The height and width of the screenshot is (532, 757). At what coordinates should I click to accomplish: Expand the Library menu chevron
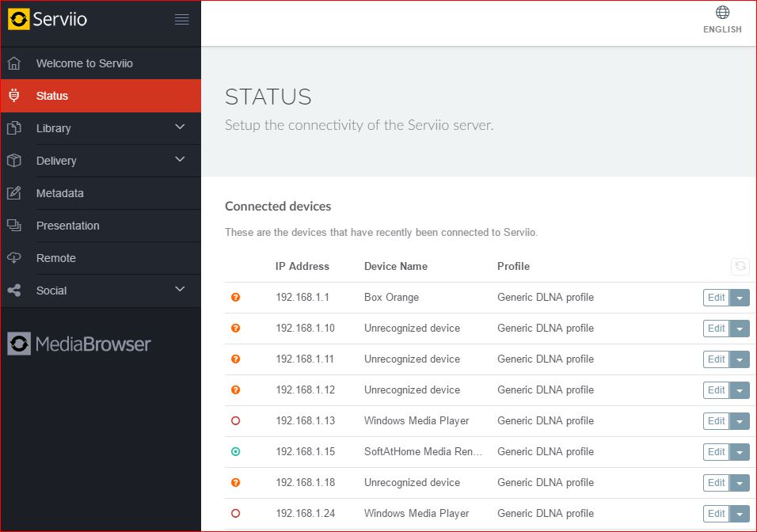pos(180,127)
